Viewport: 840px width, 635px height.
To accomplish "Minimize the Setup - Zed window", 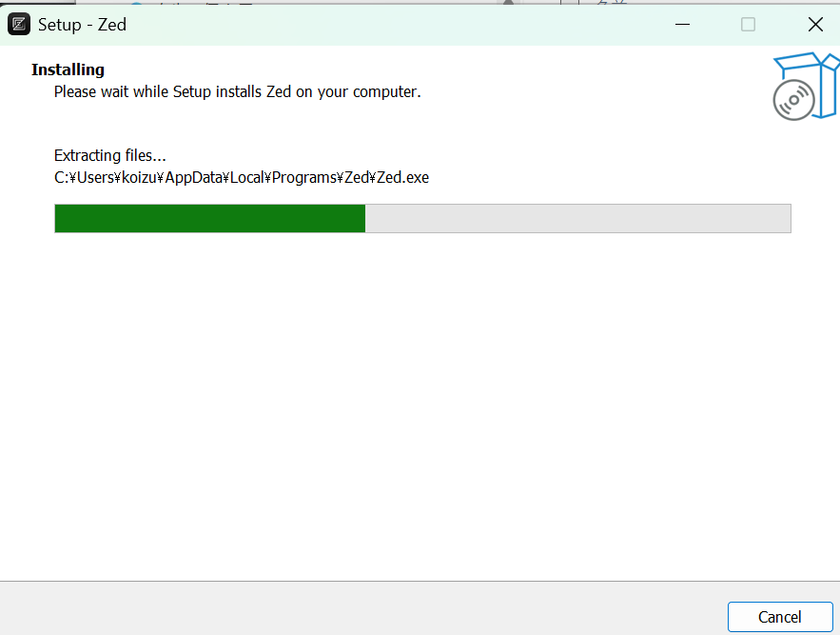I will coord(682,24).
